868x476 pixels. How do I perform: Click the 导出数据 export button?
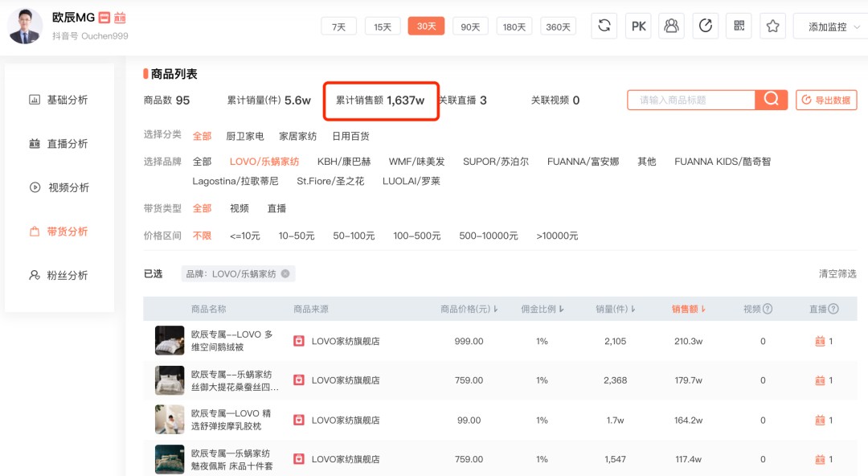pyautogui.click(x=826, y=100)
